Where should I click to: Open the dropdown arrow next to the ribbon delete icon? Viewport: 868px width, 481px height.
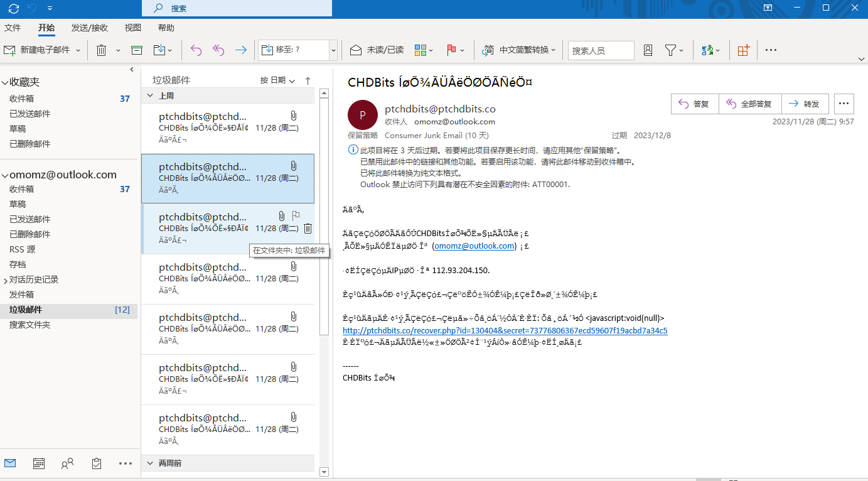pos(118,50)
